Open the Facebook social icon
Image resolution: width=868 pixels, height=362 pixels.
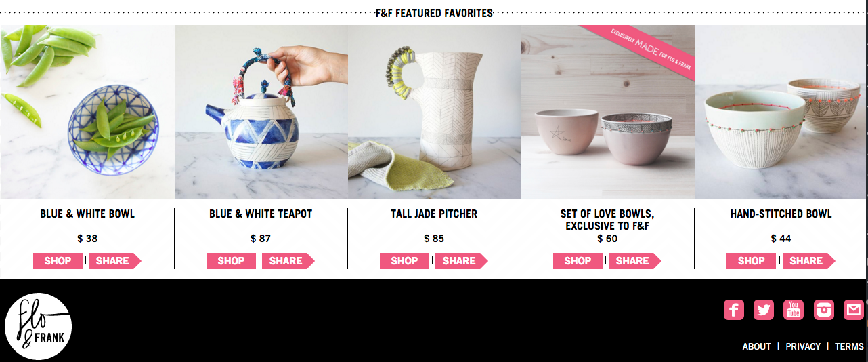pos(734,310)
